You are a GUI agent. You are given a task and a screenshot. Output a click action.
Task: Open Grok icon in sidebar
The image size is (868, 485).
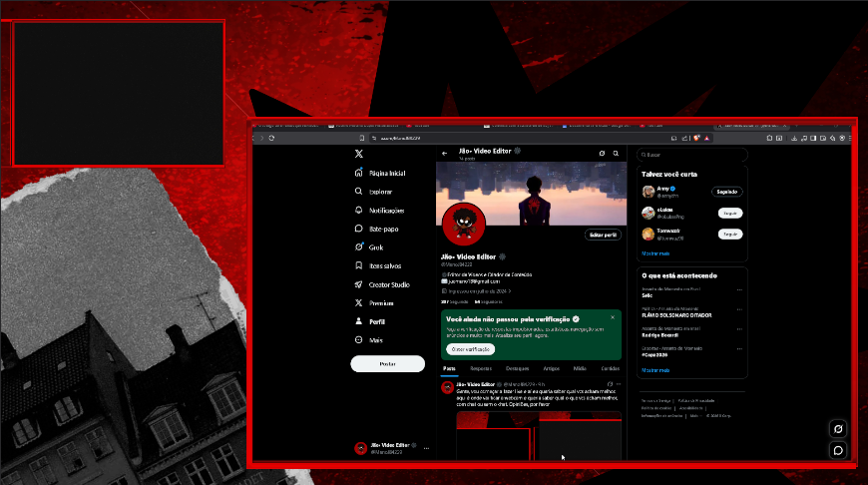(x=359, y=247)
